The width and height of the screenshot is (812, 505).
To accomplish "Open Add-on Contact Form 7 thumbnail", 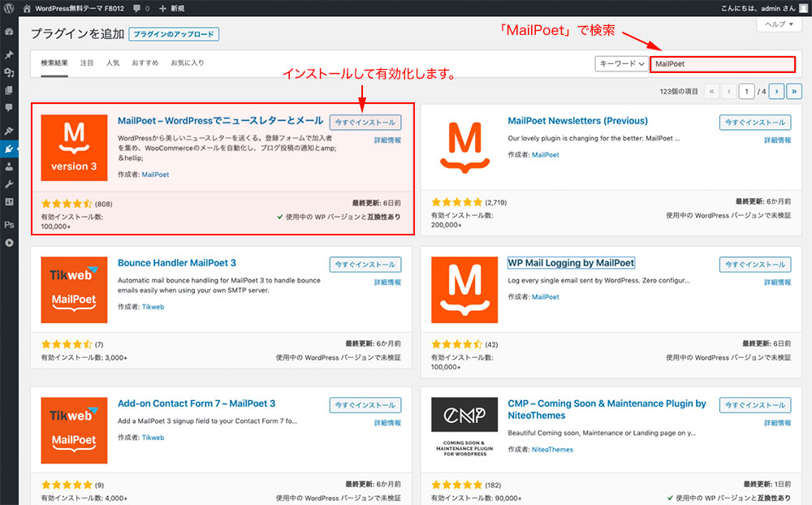I will coord(74,430).
